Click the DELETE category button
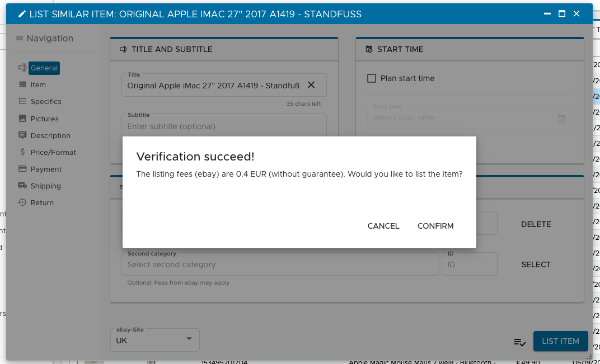This screenshot has height=364, width=600. [x=536, y=224]
